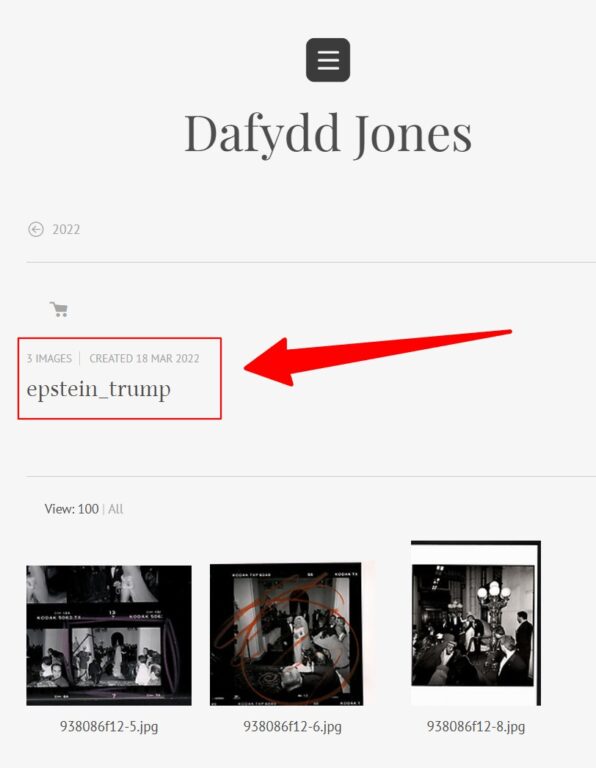
Task: Open the orange-marked 938086f12-6.jpg thumbnail
Action: coord(286,634)
